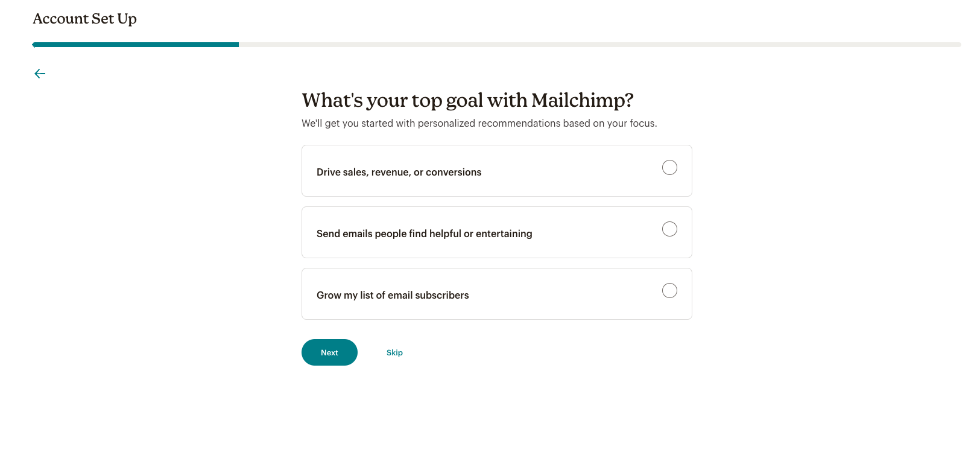The image size is (980, 470).
Task: Click the 'Grow my list of email subscribers' label
Action: tap(393, 296)
